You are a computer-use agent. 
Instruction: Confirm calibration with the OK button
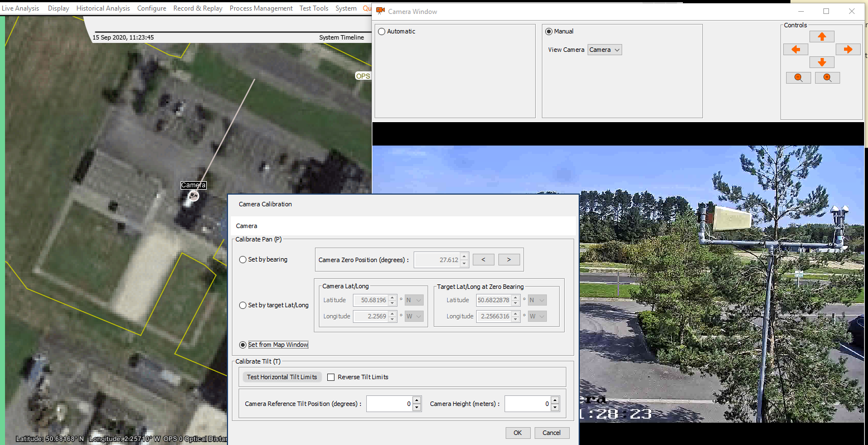pyautogui.click(x=517, y=433)
